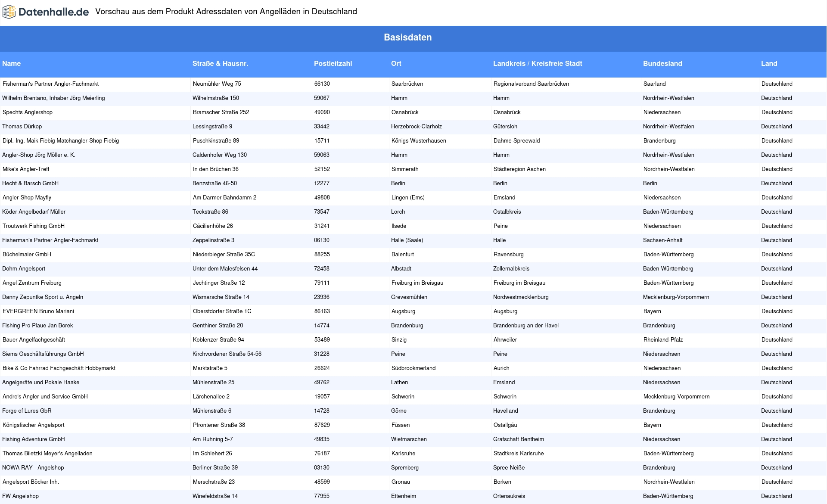Click the town Grevesmühlen
Image resolution: width=827 pixels, height=504 pixels.
click(x=409, y=297)
